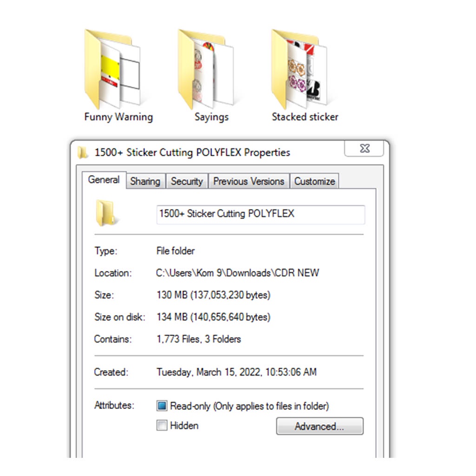
Task: Toggle the Read-only attribute checkbox
Action: click(x=162, y=406)
